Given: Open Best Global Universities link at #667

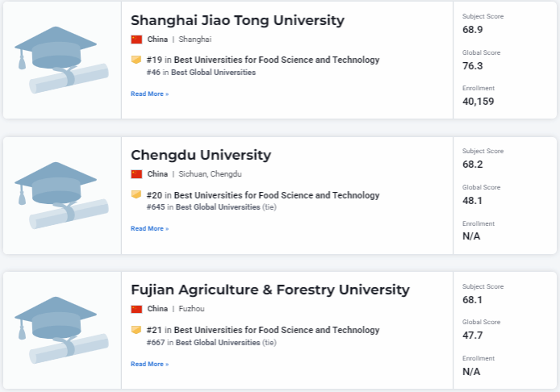Looking at the screenshot, I should coord(218,342).
